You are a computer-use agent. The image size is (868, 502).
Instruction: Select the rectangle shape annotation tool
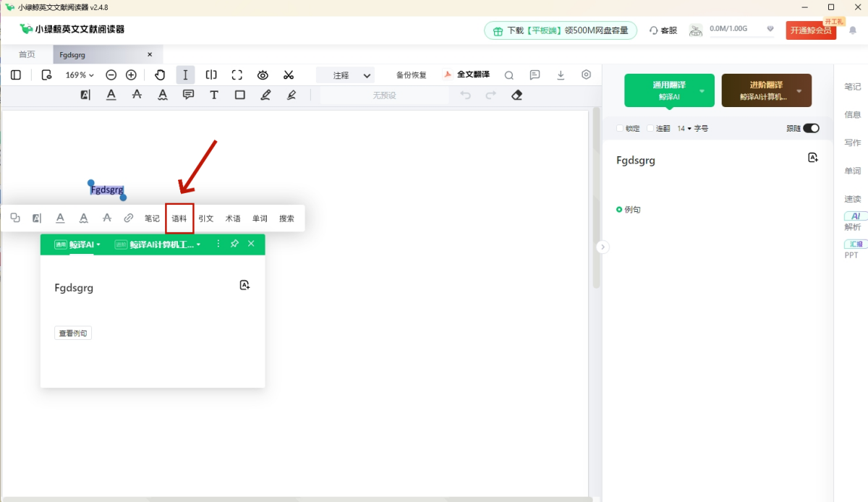[x=240, y=95]
